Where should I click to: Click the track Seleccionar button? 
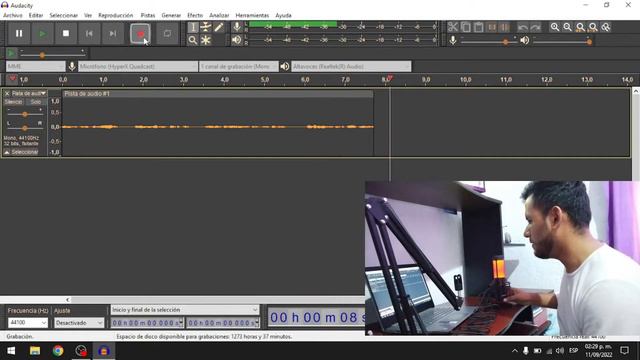click(24, 152)
